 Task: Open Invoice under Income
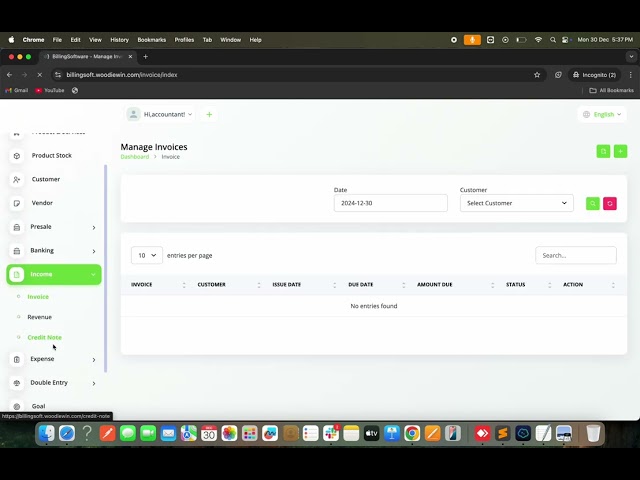point(38,297)
